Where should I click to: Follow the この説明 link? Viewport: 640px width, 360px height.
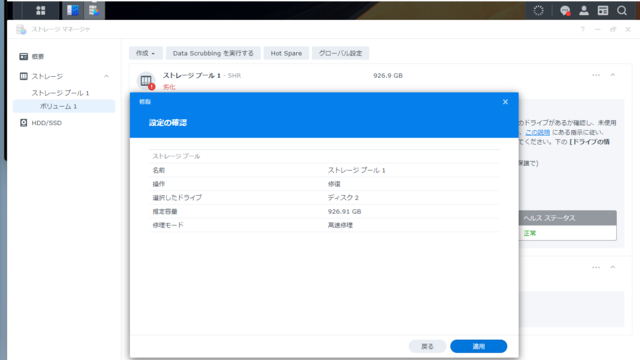[x=538, y=132]
